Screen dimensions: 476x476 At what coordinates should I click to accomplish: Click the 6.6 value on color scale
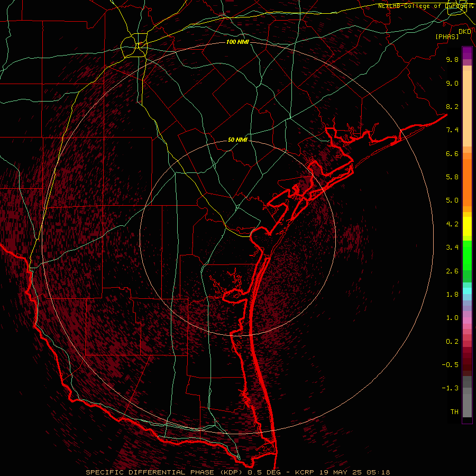tap(452, 154)
